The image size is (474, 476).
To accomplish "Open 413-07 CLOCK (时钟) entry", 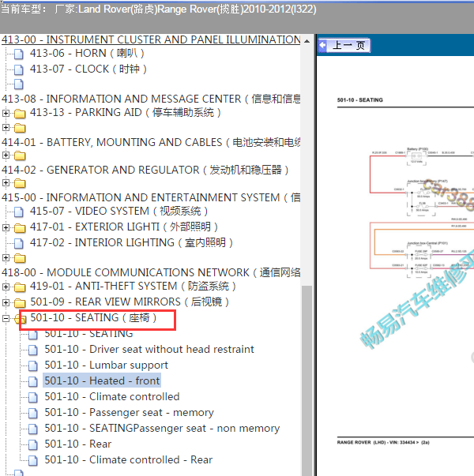I will tap(88, 69).
